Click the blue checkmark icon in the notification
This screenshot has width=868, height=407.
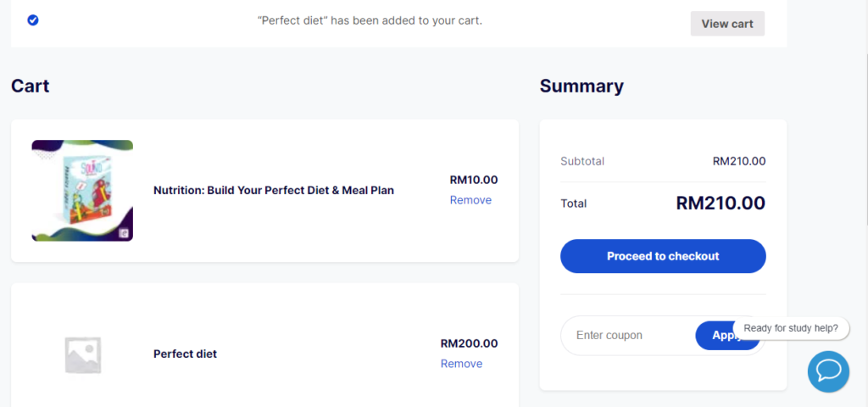coord(33,20)
